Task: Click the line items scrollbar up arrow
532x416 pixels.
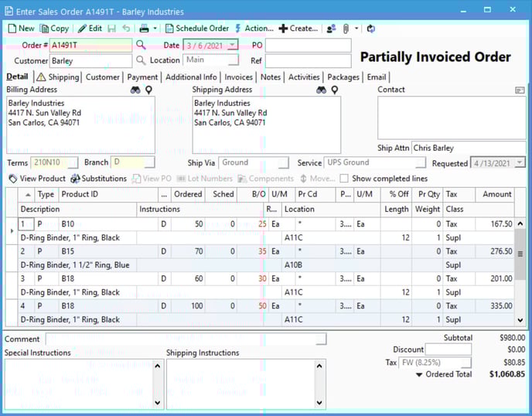Action: (520, 224)
